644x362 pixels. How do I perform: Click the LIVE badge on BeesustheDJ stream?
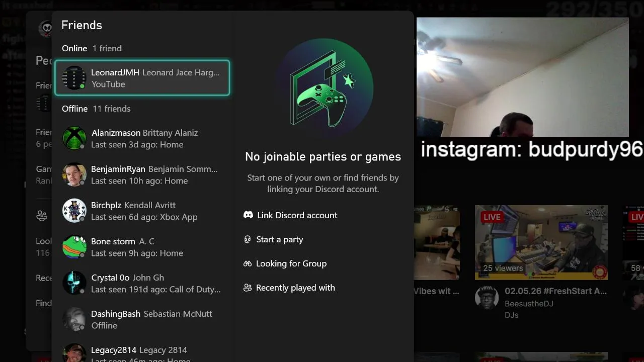coord(492,217)
